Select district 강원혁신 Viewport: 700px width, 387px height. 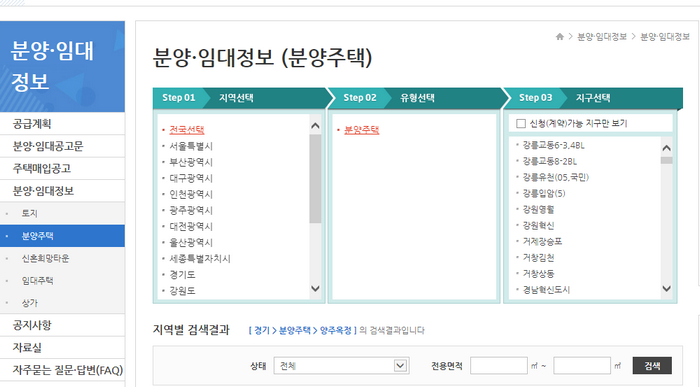point(538,225)
